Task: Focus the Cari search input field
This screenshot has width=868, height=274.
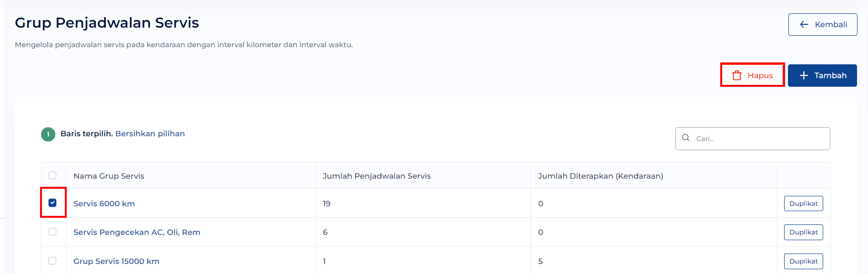Action: 753,139
